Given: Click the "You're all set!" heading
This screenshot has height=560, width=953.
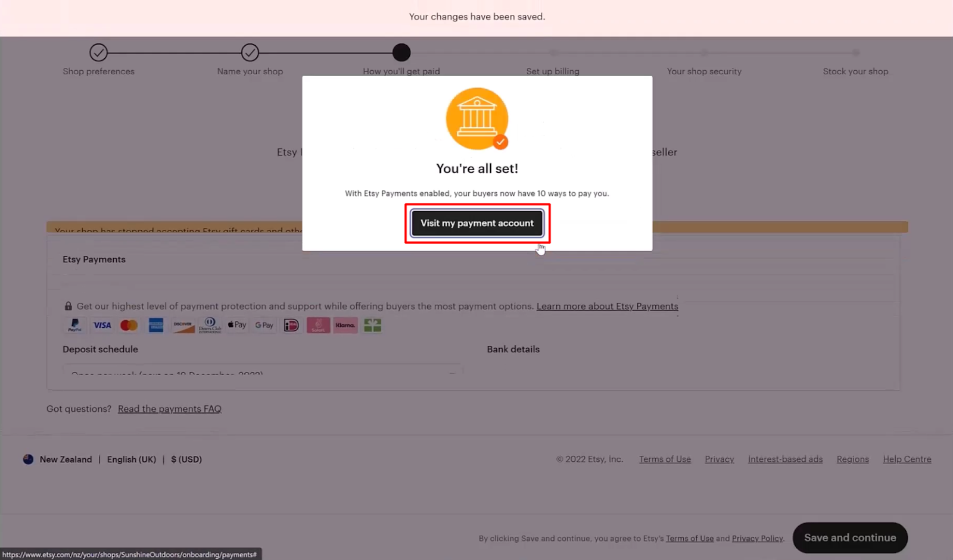Looking at the screenshot, I should pyautogui.click(x=477, y=168).
